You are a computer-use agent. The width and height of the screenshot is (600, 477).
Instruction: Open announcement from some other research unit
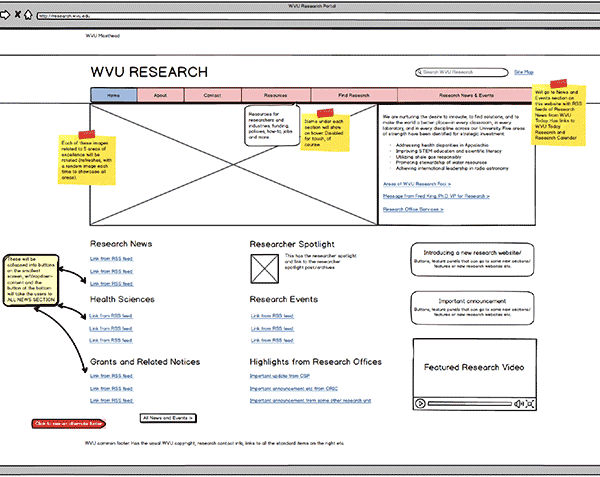coord(310,400)
